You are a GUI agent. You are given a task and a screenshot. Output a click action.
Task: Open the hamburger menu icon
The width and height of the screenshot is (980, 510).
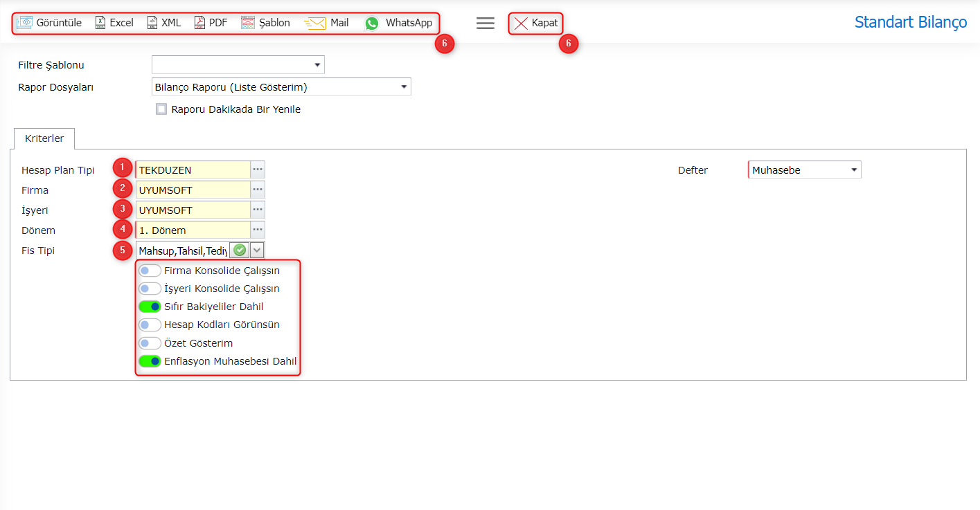coord(485,23)
